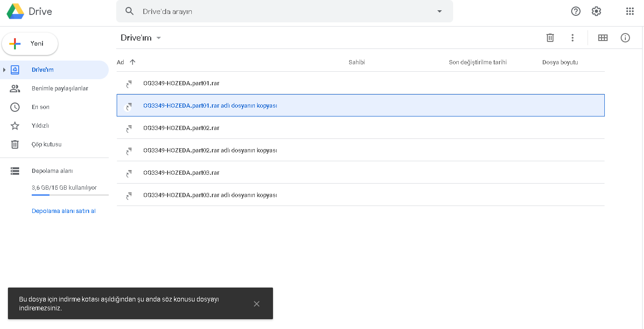Select OG3349-HOZEDA.part02.rar adlı dosyanın kopyası
644x329 pixels.
point(361,150)
